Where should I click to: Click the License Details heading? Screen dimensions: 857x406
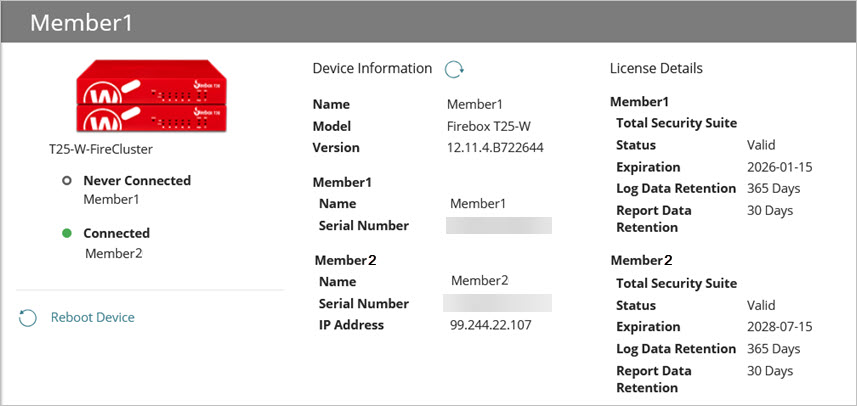pos(656,68)
